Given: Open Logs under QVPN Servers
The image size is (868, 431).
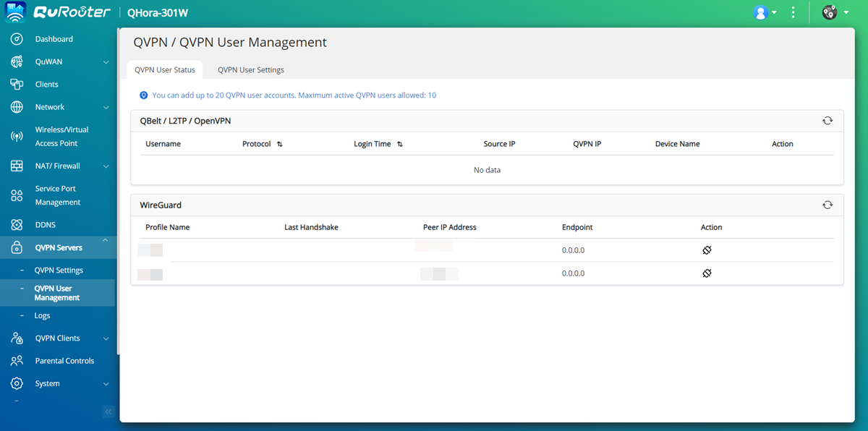Looking at the screenshot, I should pos(42,316).
